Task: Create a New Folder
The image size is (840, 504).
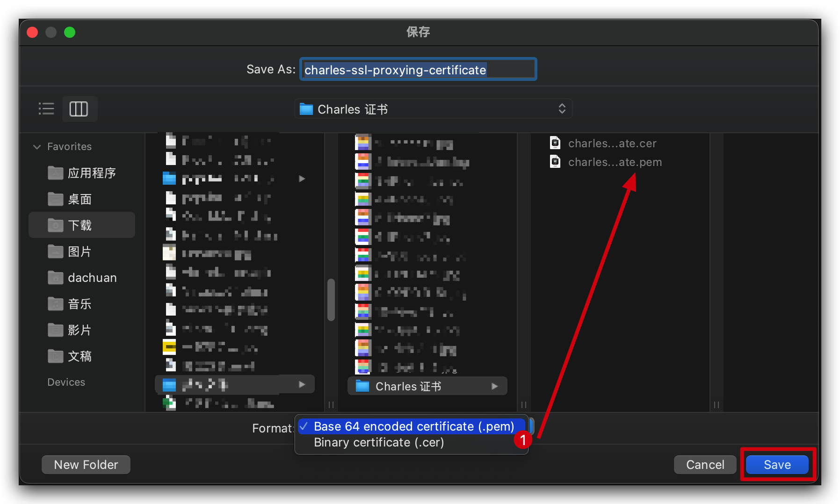Action: [86, 464]
